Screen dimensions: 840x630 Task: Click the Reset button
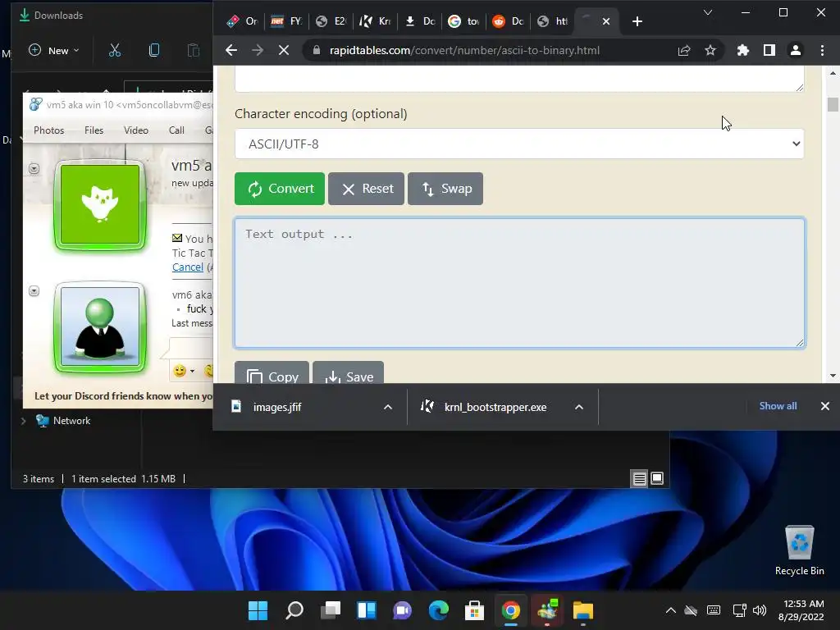[x=367, y=189]
